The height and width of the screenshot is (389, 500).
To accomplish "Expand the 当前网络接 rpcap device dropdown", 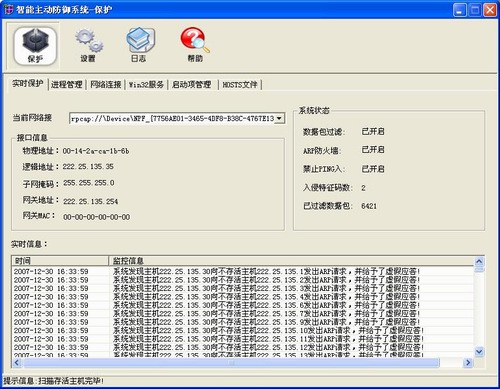I will (279, 118).
